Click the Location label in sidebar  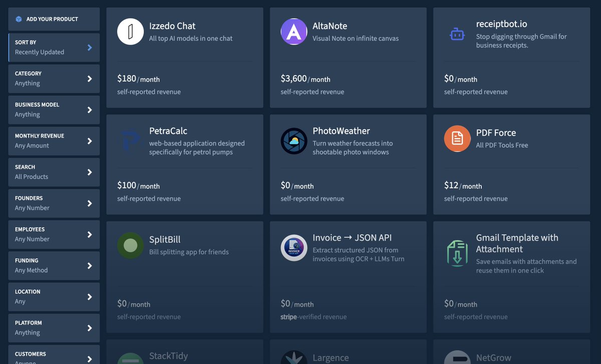coord(28,292)
